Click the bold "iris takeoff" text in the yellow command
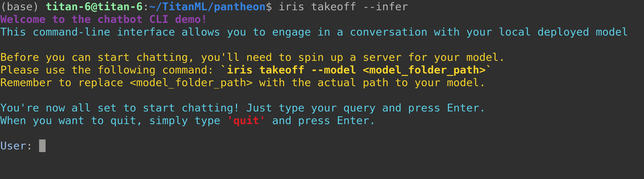 pyautogui.click(x=265, y=70)
